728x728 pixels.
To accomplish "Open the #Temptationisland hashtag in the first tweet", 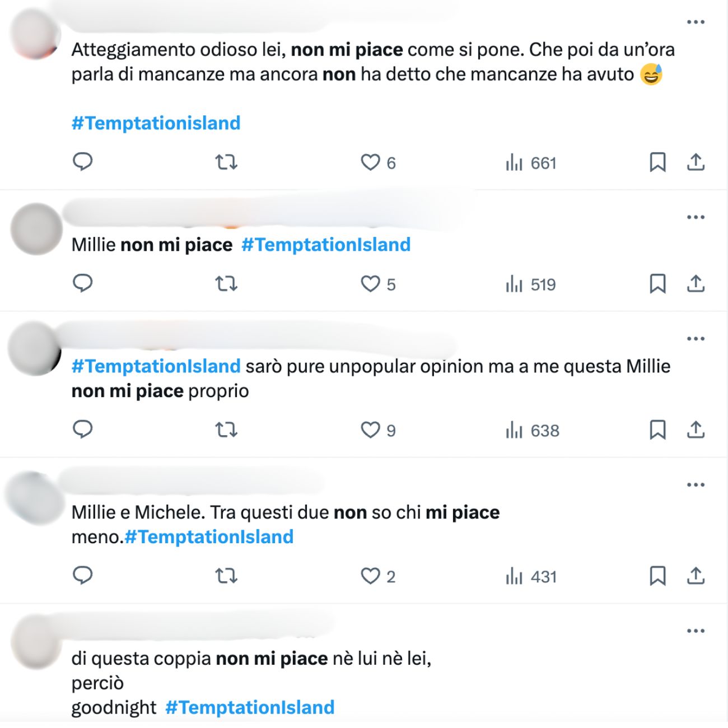I will pos(156,122).
